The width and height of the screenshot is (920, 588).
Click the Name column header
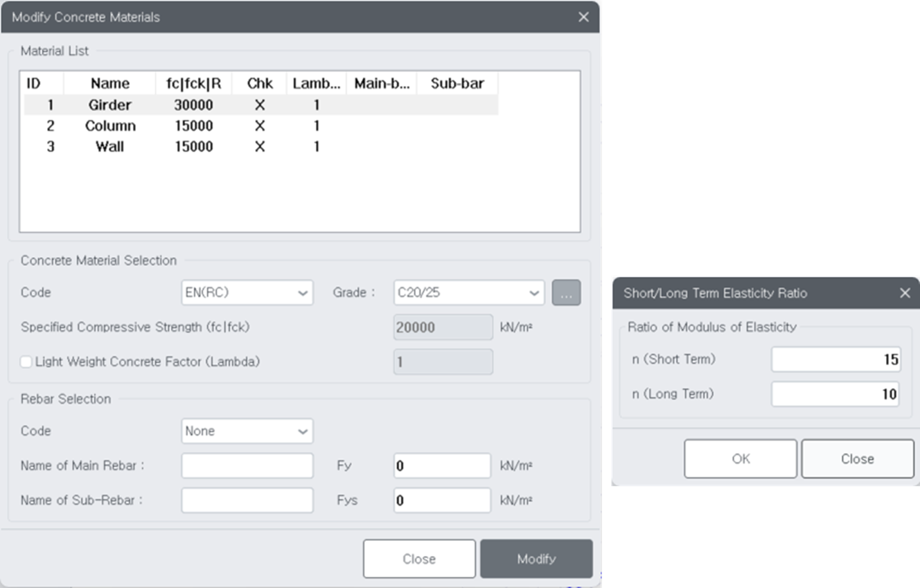click(109, 83)
